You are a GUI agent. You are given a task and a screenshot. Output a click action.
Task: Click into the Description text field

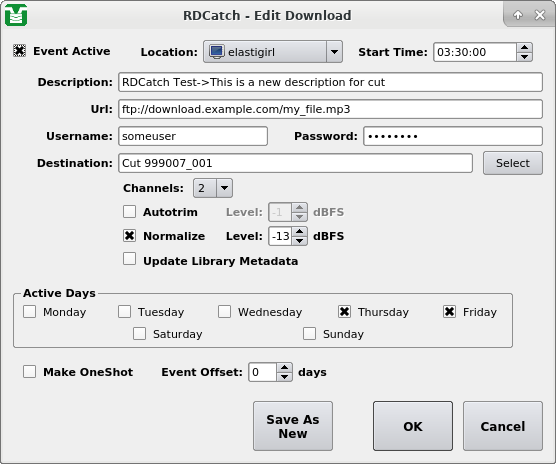click(x=330, y=82)
